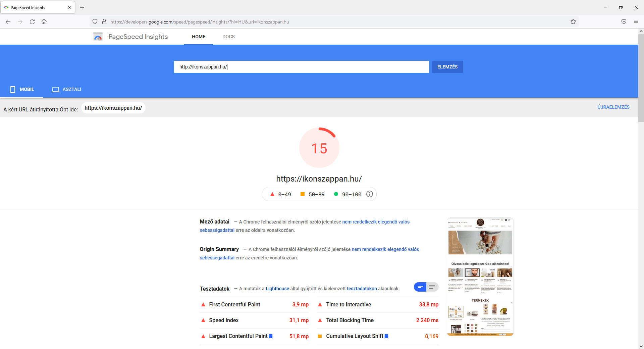Click the tracking protection shield icon
Viewport: 644px width, 349px height.
tap(95, 22)
